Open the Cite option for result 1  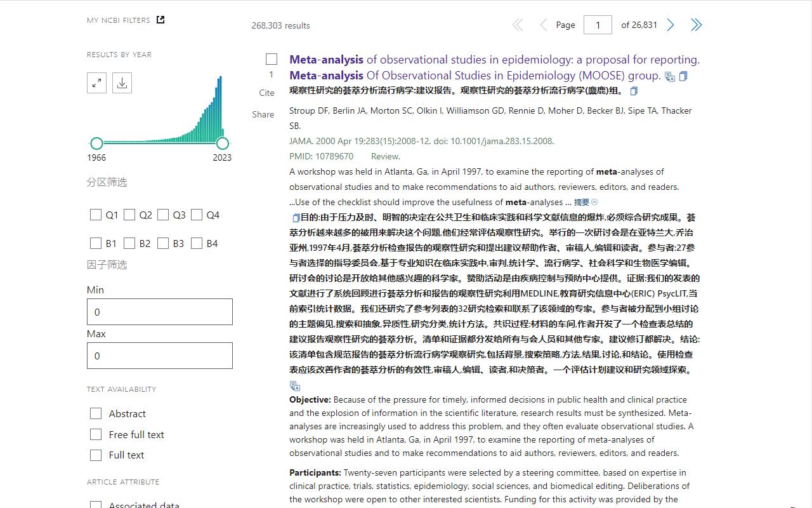[266, 93]
